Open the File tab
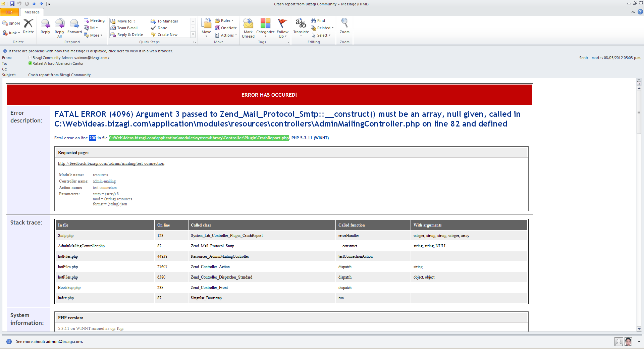 point(9,12)
